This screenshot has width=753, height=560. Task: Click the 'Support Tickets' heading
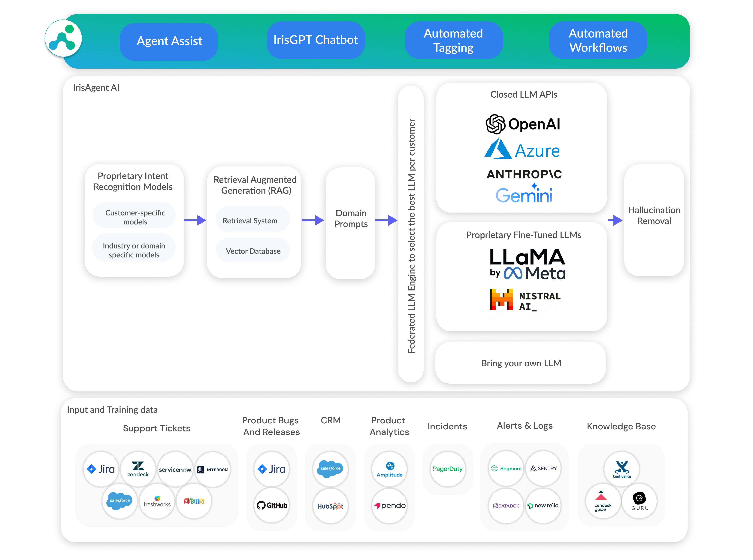[157, 428]
